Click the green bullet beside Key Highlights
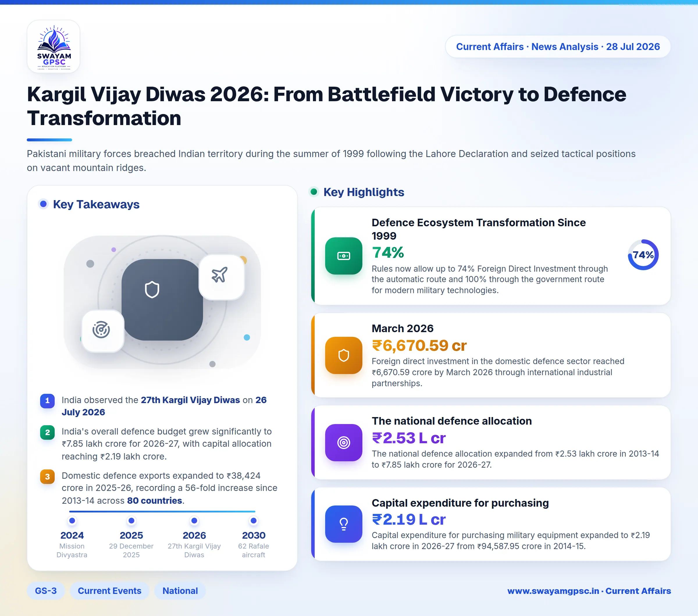The image size is (698, 616). 314,192
